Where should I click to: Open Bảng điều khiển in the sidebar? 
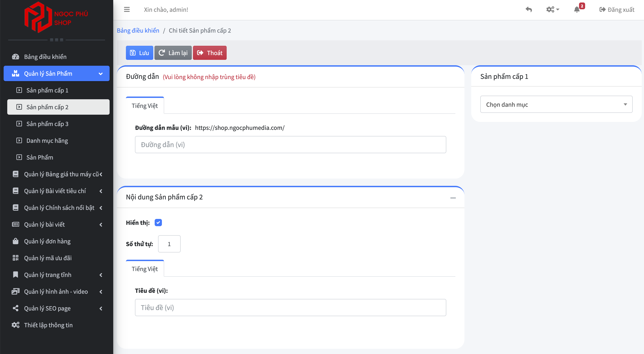pos(45,57)
